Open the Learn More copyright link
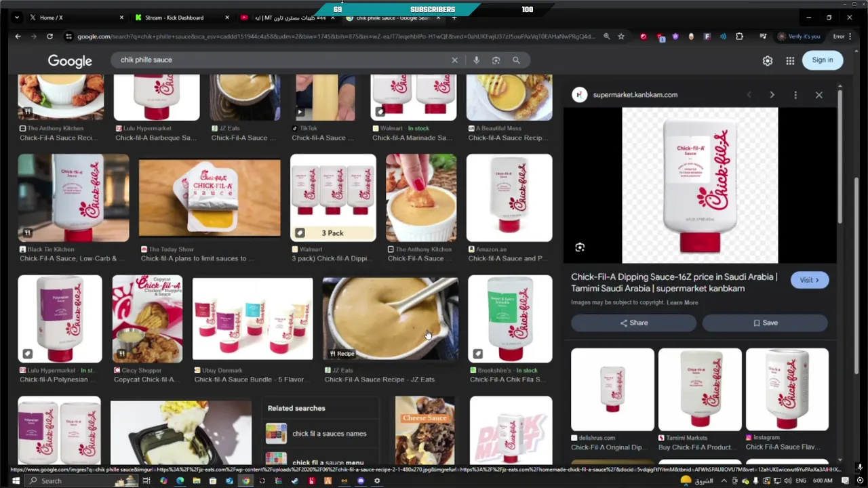Viewport: 868px width, 488px height. coord(682,302)
